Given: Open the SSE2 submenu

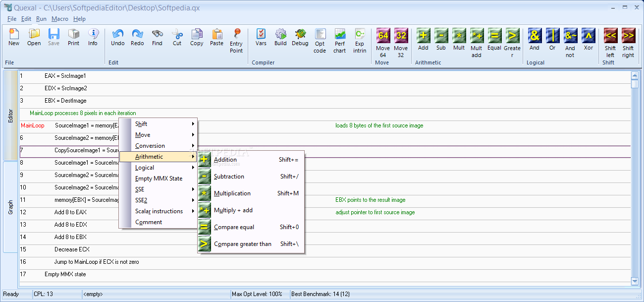Looking at the screenshot, I should pos(159,200).
